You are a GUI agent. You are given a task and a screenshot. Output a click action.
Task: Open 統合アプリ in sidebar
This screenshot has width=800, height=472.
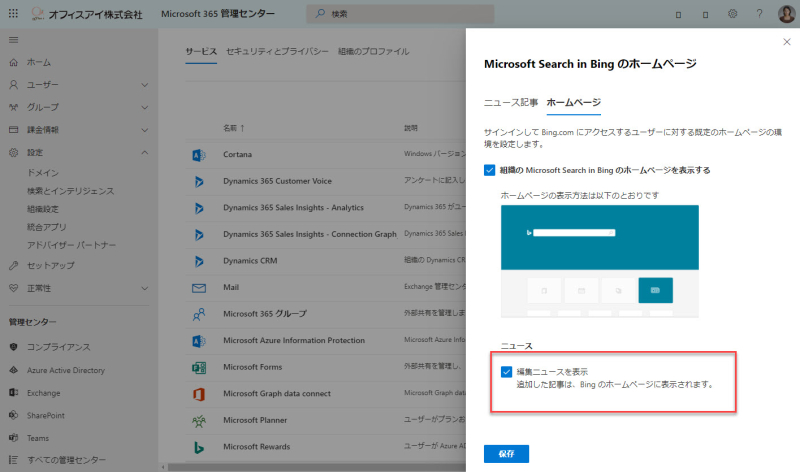pyautogui.click(x=46, y=227)
